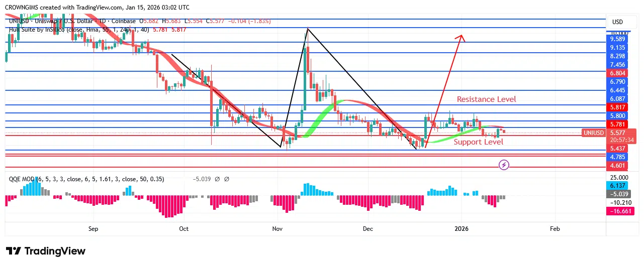
Task: Click the 9.589 price level label
Action: point(617,39)
